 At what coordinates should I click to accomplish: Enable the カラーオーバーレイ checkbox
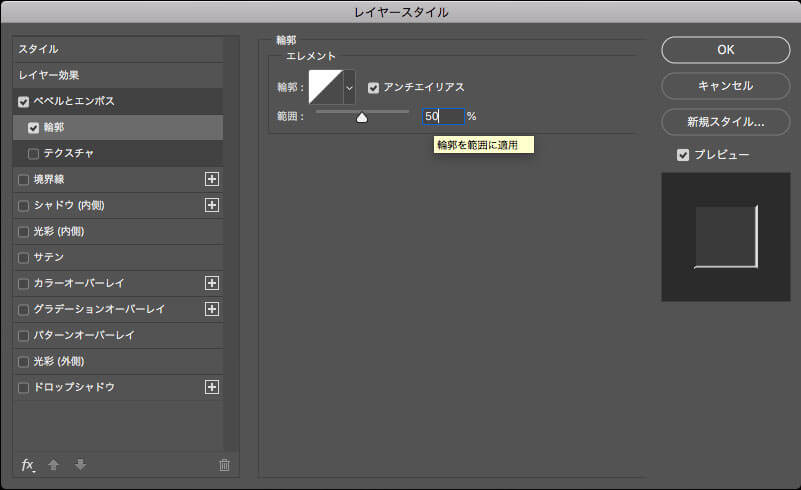pos(23,284)
